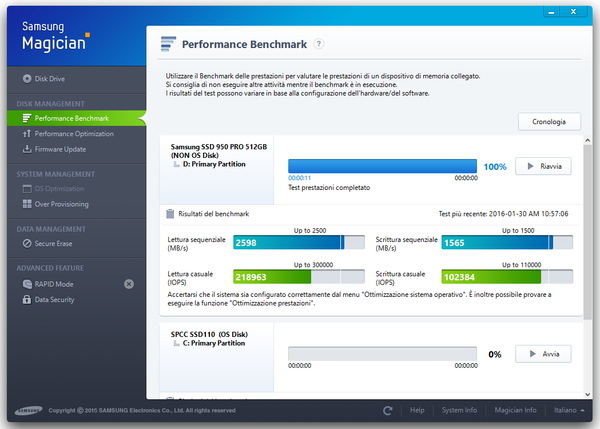
Task: Click the Lettura sequenziale (MB/s) label
Action: (196, 244)
